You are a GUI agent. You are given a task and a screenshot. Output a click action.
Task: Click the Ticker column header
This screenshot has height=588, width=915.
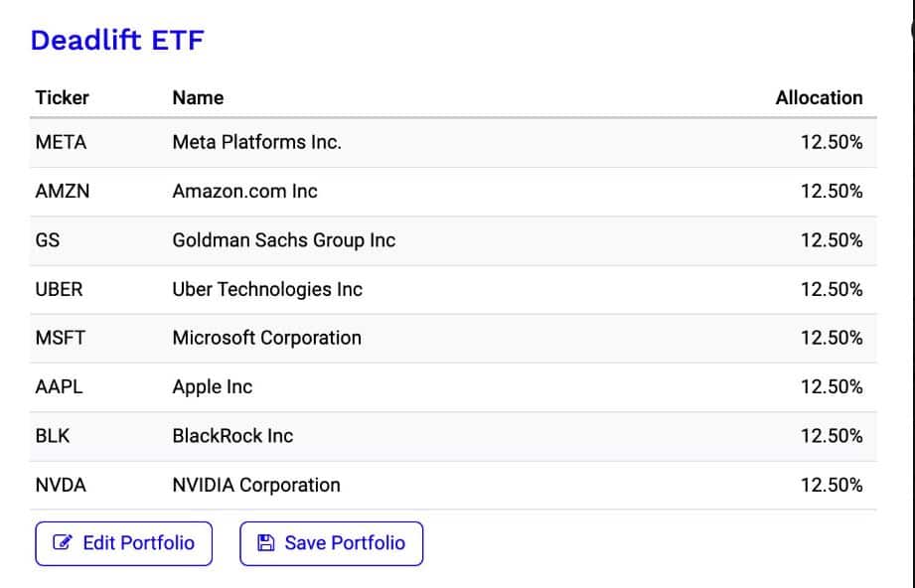pyautogui.click(x=62, y=97)
